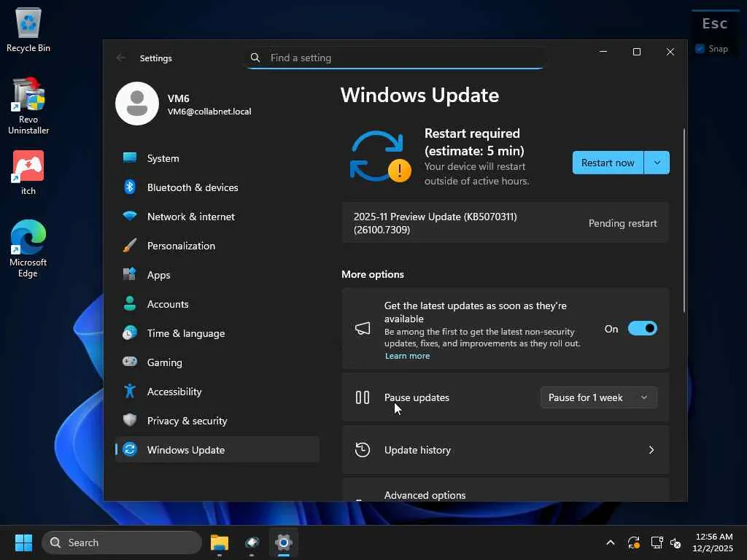Open the clock showing 12:56 AM
Viewport: 747px width, 560px height.
click(x=713, y=542)
